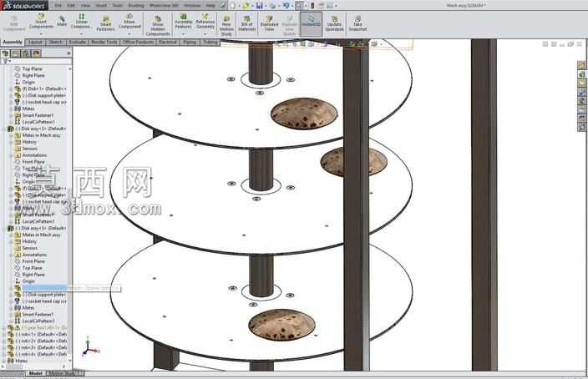The height and width of the screenshot is (379, 588).
Task: Open the Help menu
Action: pyautogui.click(x=210, y=6)
